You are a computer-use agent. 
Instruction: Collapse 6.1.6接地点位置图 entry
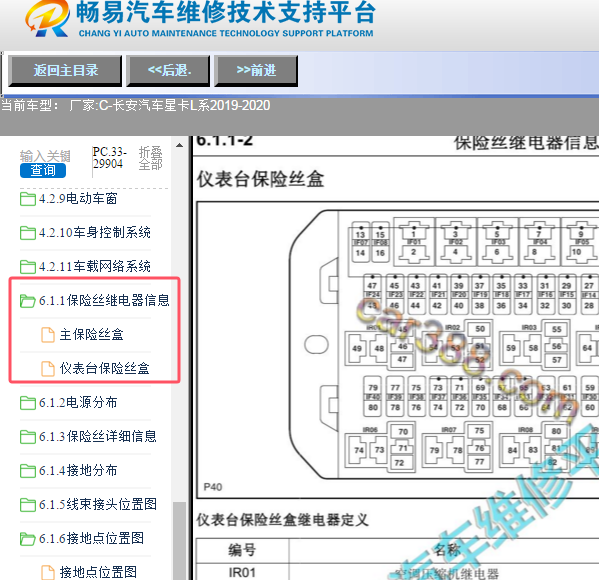pyautogui.click(x=91, y=538)
